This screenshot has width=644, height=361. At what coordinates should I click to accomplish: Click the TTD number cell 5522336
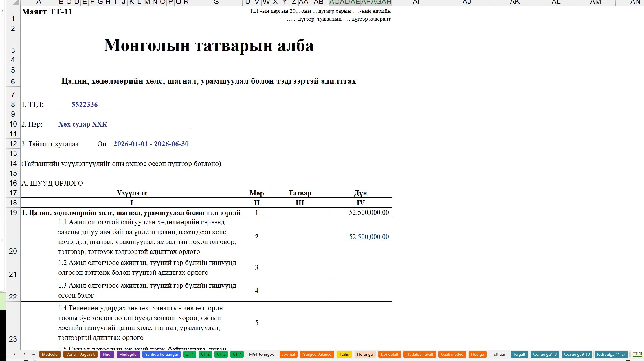pyautogui.click(x=85, y=104)
